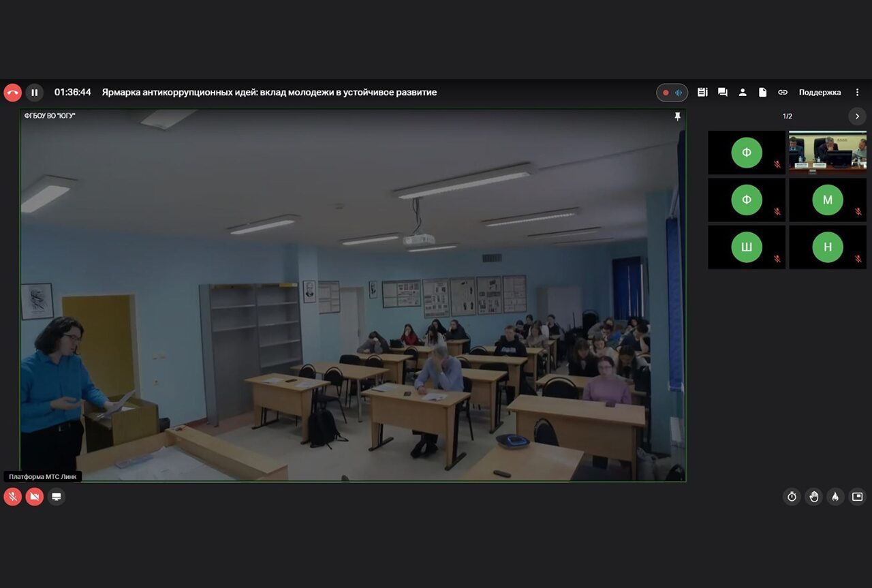Turn on your camera
Screen dimensions: 872x588
35,497
